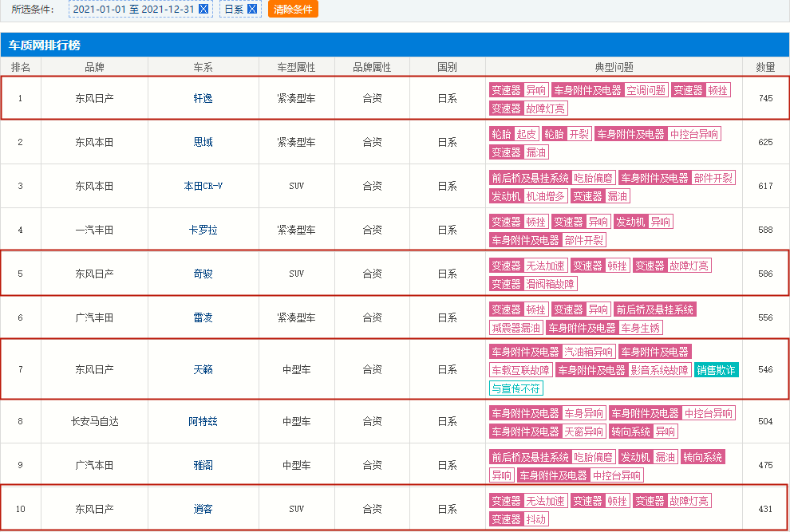Select 中控台异响 tag in 思域 row

coord(693,134)
